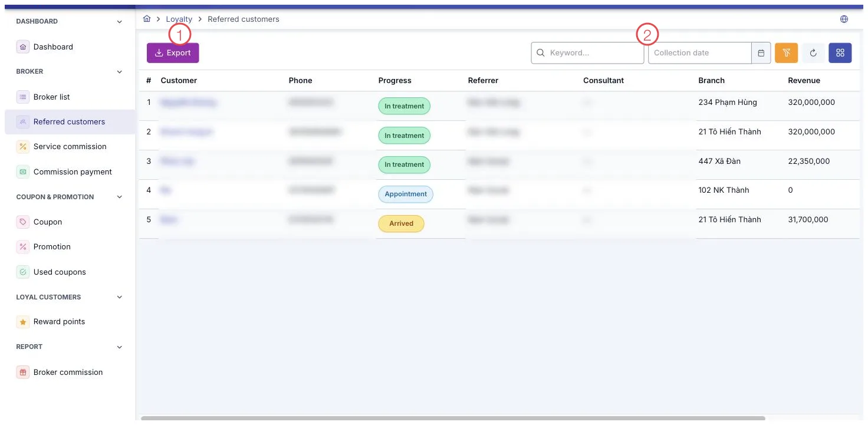Viewport: 868px width, 425px height.
Task: Collapse the DASHBOARD section chevron
Action: [x=120, y=22]
